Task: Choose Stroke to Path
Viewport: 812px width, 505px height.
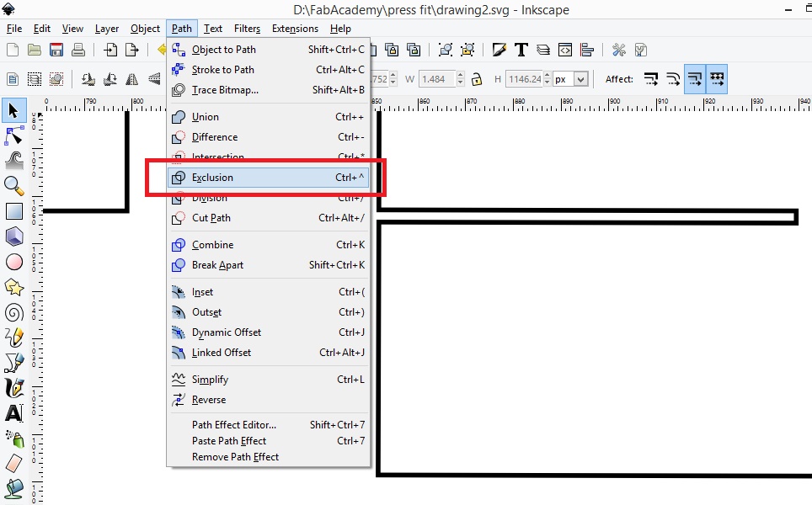Action: 268,70
